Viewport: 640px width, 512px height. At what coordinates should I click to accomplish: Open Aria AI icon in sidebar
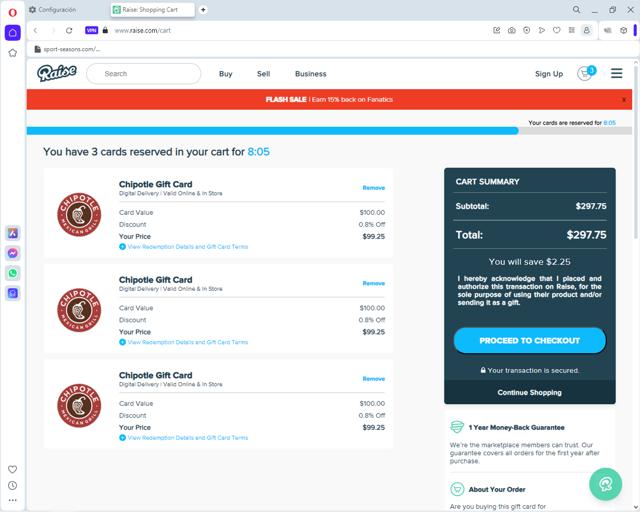click(13, 233)
